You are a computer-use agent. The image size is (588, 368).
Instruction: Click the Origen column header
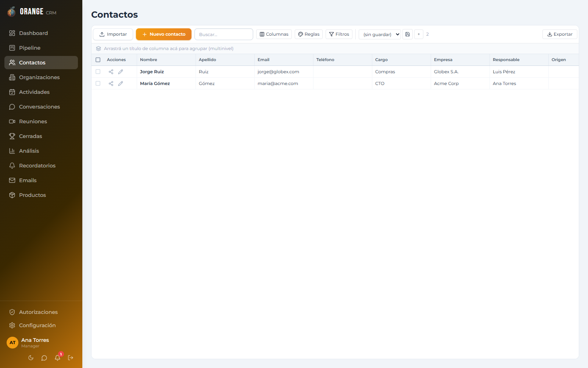coord(564,60)
